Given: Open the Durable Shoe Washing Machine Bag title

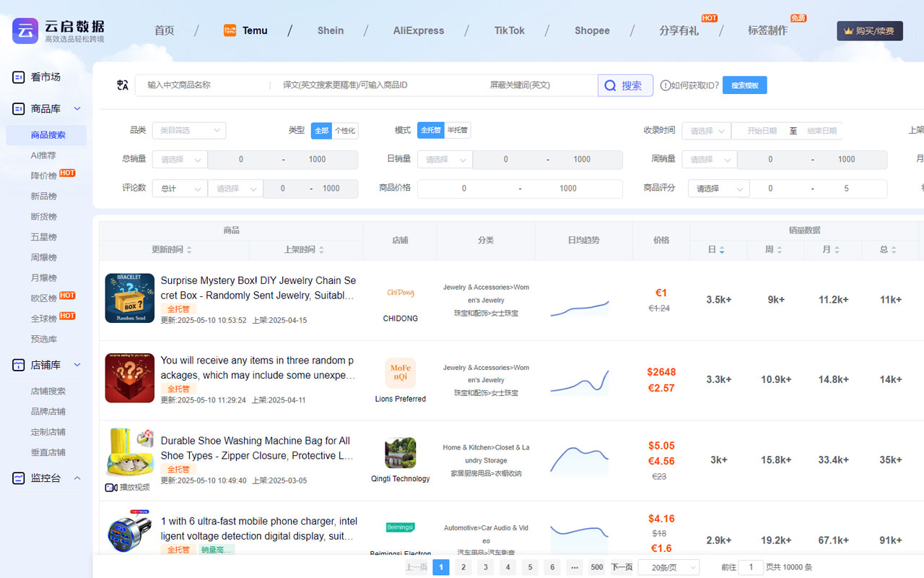Looking at the screenshot, I should point(258,448).
